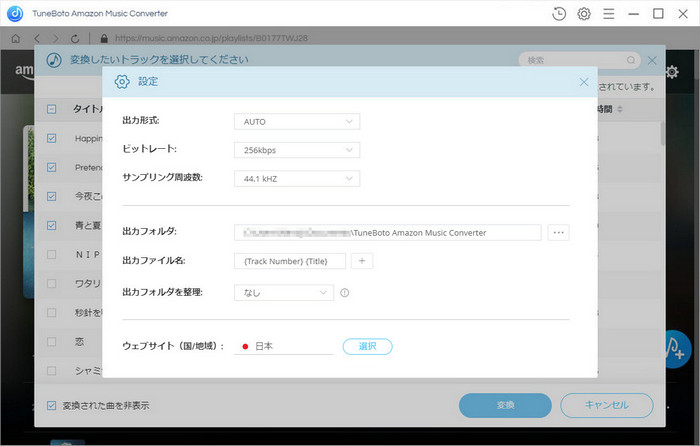Click the {Track Number} {Title} filename field
700x446 pixels.
click(290, 261)
